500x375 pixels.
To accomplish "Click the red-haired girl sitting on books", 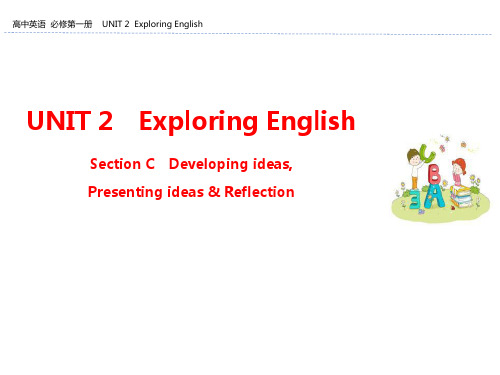I will click(458, 172).
